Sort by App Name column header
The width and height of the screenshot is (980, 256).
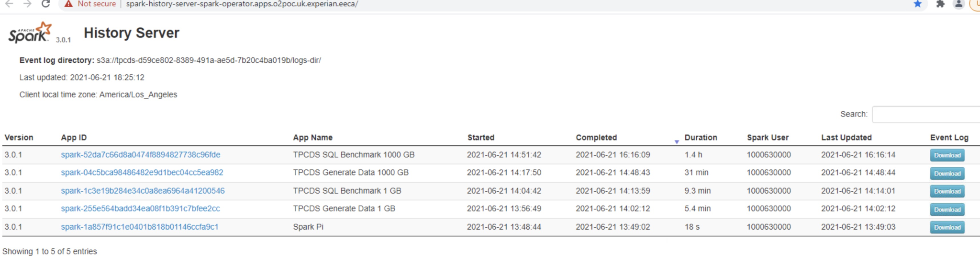(x=312, y=138)
